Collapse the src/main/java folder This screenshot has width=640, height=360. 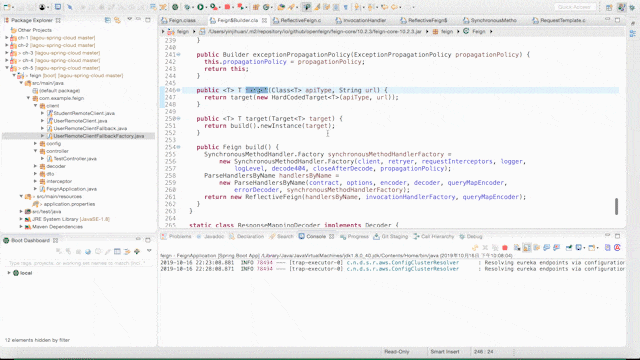(x=21, y=83)
